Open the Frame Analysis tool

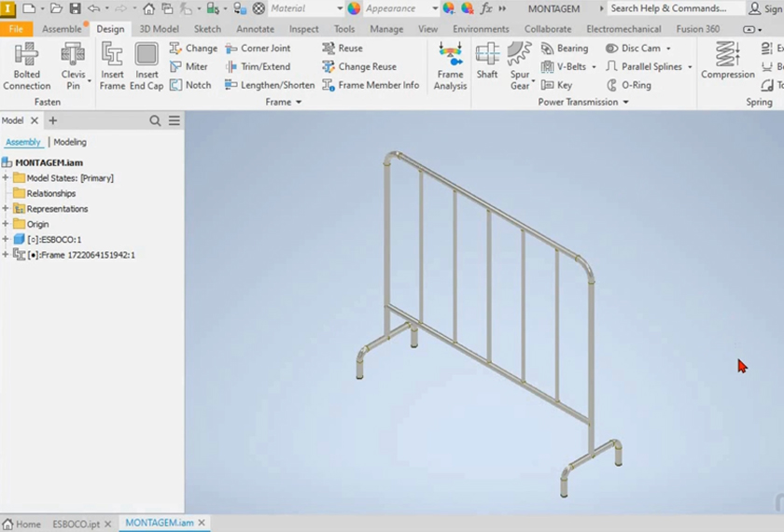tap(450, 66)
